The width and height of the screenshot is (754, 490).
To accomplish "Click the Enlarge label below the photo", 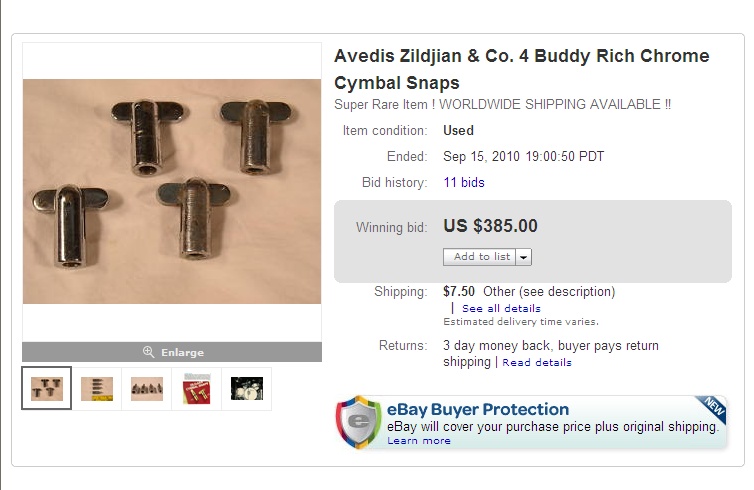I will tap(182, 352).
